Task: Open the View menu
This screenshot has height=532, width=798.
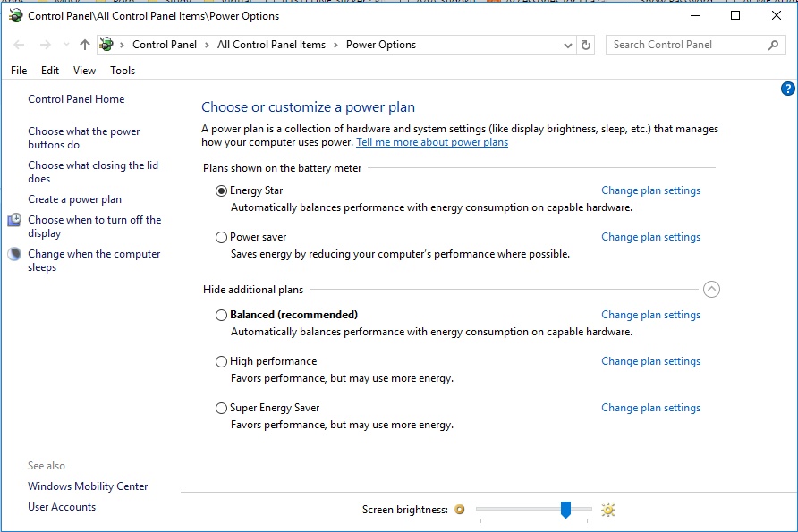Action: pyautogui.click(x=84, y=70)
